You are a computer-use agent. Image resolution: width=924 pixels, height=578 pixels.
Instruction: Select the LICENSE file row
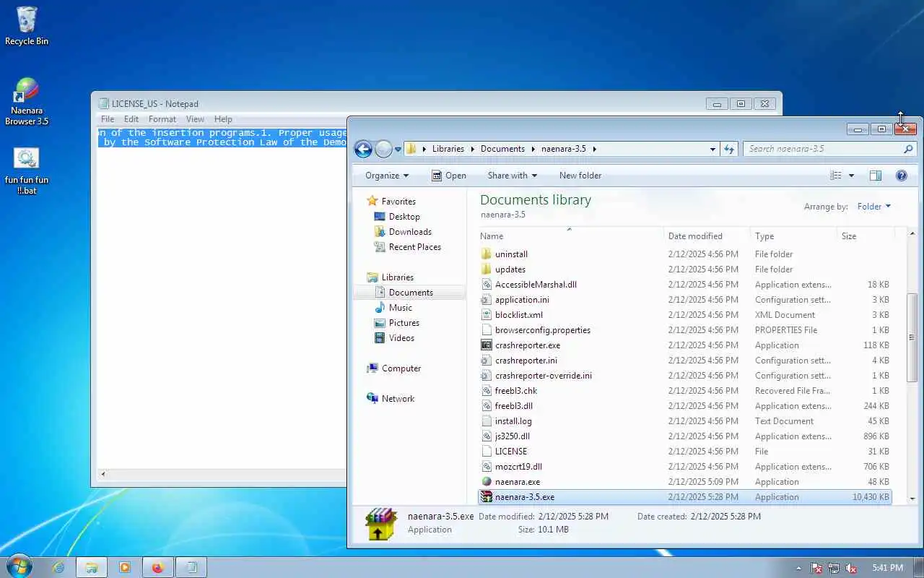pyautogui.click(x=685, y=452)
